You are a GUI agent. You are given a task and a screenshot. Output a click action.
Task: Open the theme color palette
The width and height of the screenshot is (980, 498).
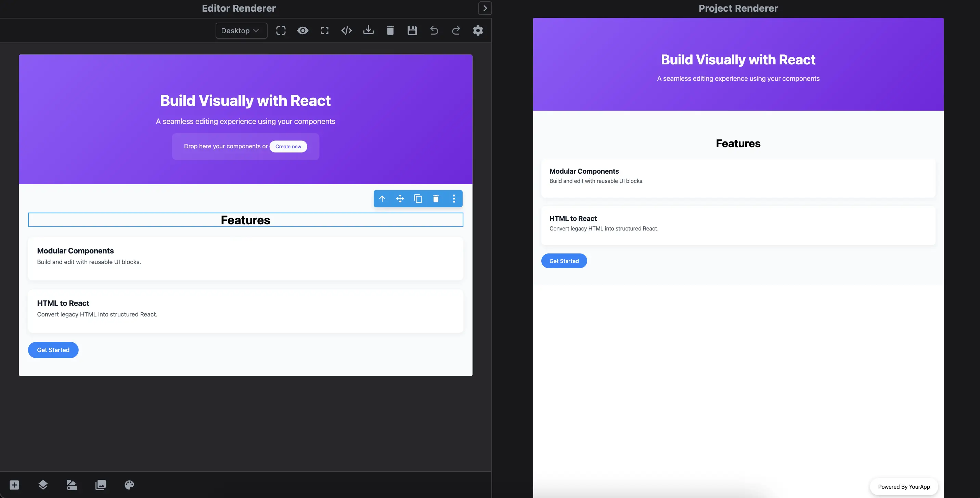(129, 485)
